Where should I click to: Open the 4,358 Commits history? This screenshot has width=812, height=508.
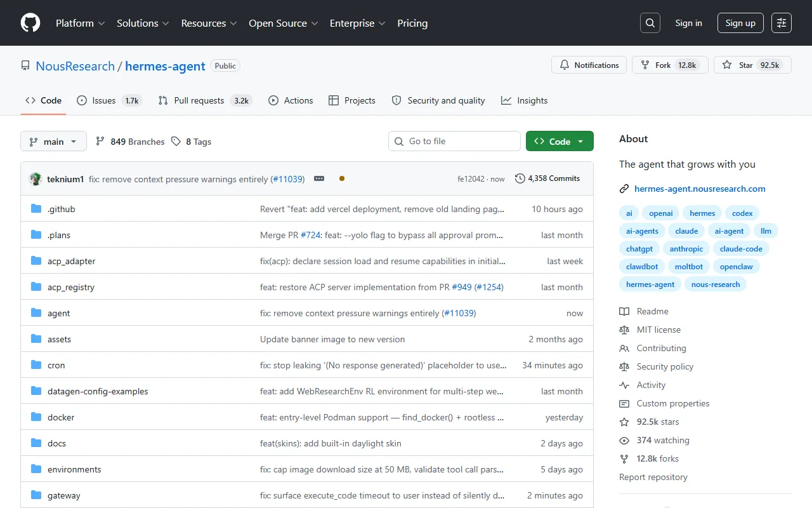click(547, 178)
